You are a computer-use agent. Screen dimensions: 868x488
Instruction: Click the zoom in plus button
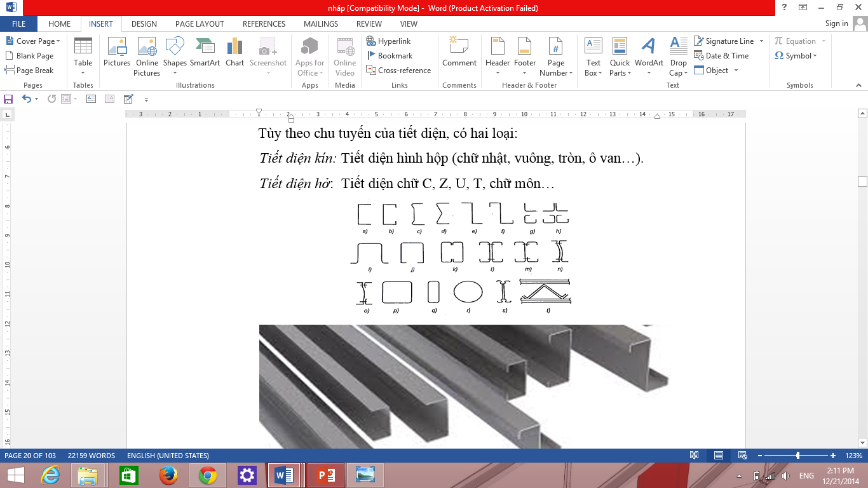coord(833,456)
